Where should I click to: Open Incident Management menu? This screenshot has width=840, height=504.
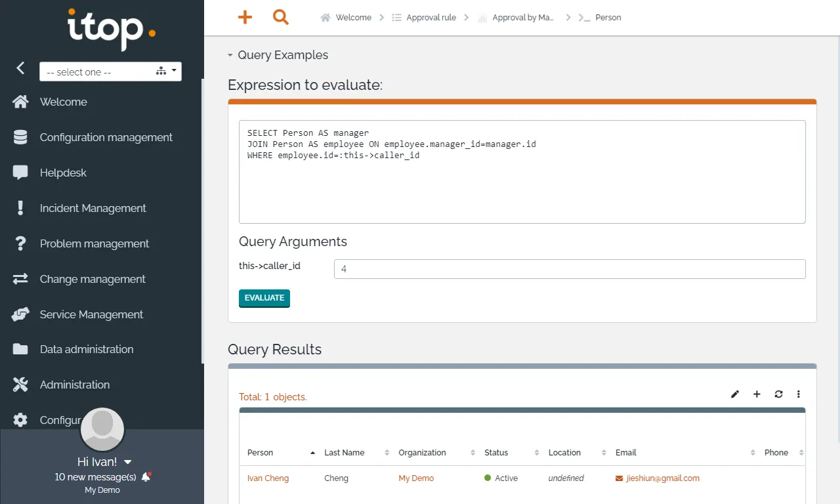pos(93,208)
